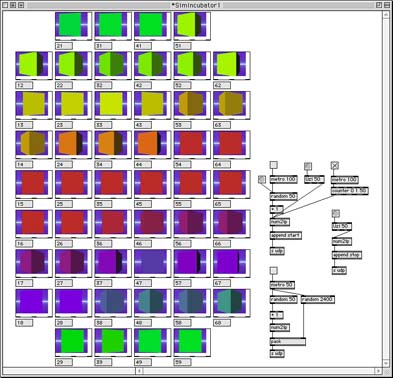Select the append stop object box
Image resolution: width=393 pixels, height=378 pixels.
[x=347, y=255]
